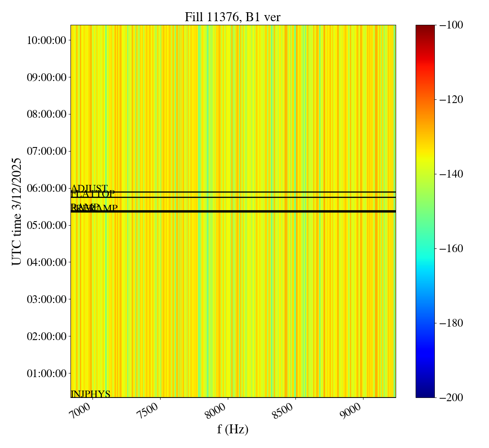Select the "f (Hz)" x-axis label
489x448 pixels.
(x=233, y=429)
